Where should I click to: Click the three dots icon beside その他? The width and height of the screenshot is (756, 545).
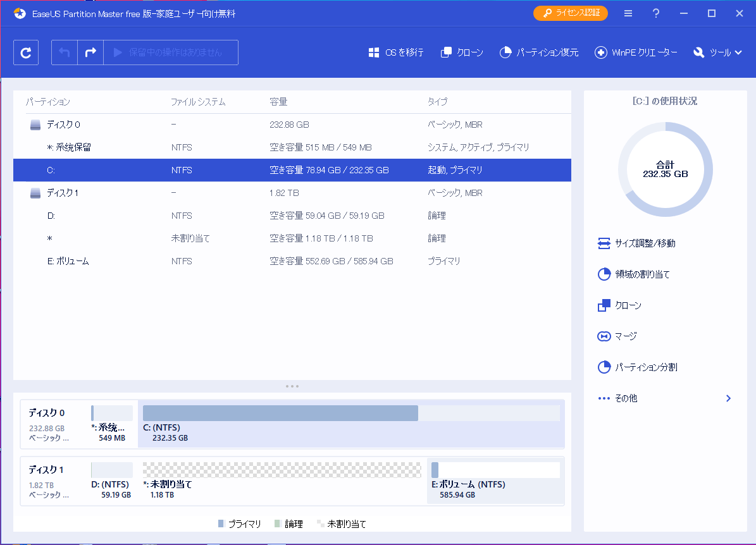(x=604, y=398)
